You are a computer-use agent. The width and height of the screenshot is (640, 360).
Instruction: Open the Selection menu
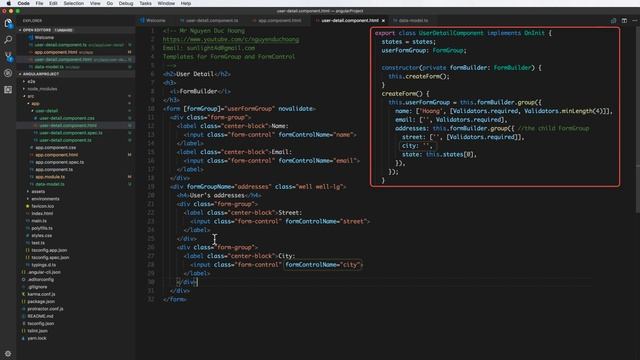point(73,3)
